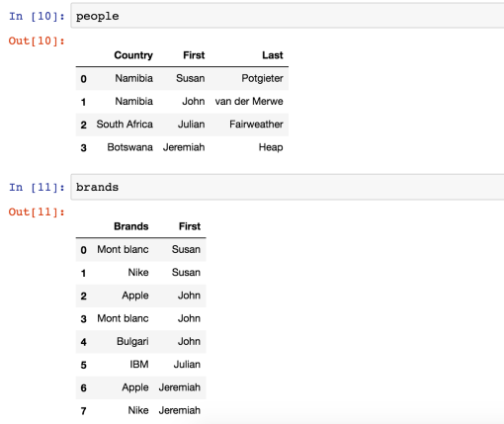The image size is (504, 424).
Task: Select the Botswana country cell
Action: tap(129, 147)
